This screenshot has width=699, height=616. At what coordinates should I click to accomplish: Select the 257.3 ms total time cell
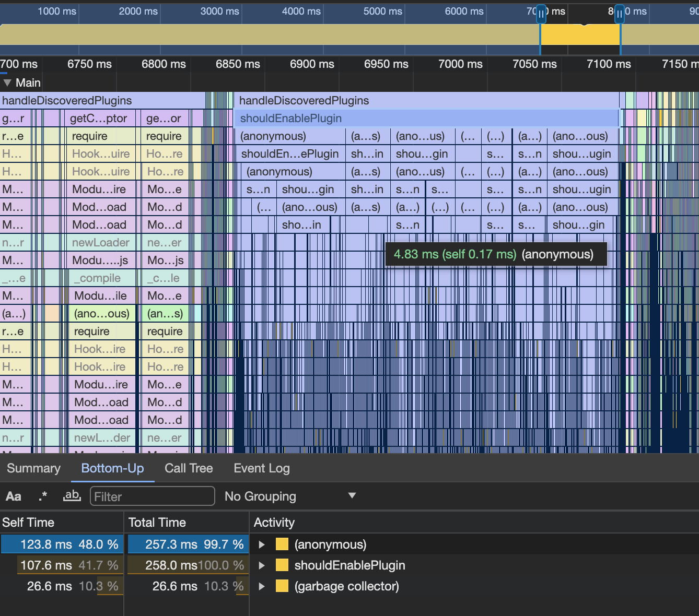[x=188, y=544]
